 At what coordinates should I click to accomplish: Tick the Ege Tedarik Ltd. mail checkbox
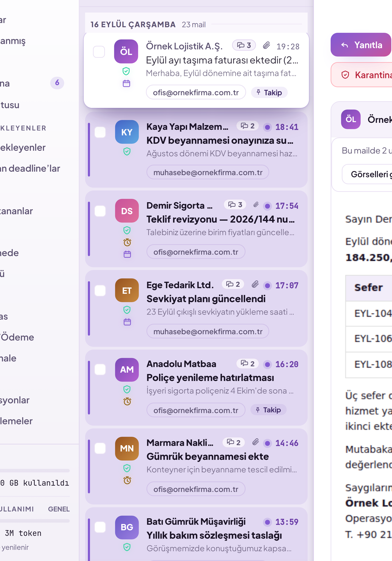tap(100, 290)
